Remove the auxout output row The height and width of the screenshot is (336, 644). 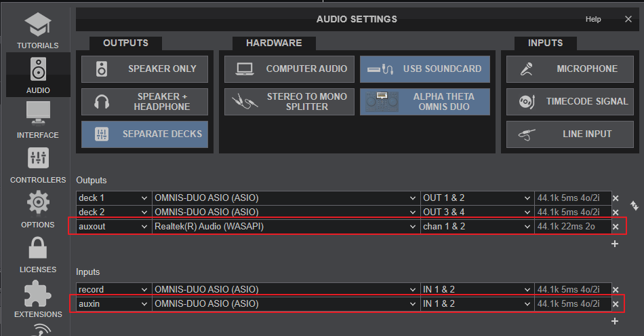click(616, 227)
